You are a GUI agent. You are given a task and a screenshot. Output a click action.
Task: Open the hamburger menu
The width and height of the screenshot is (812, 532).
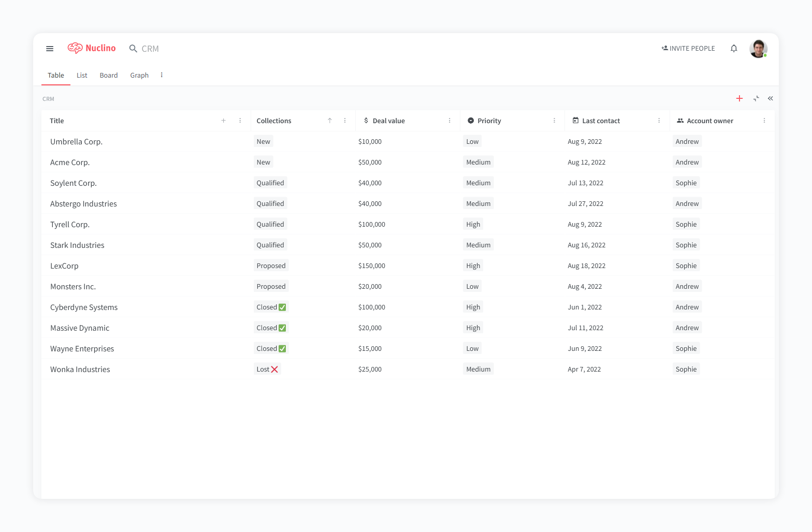coord(50,49)
